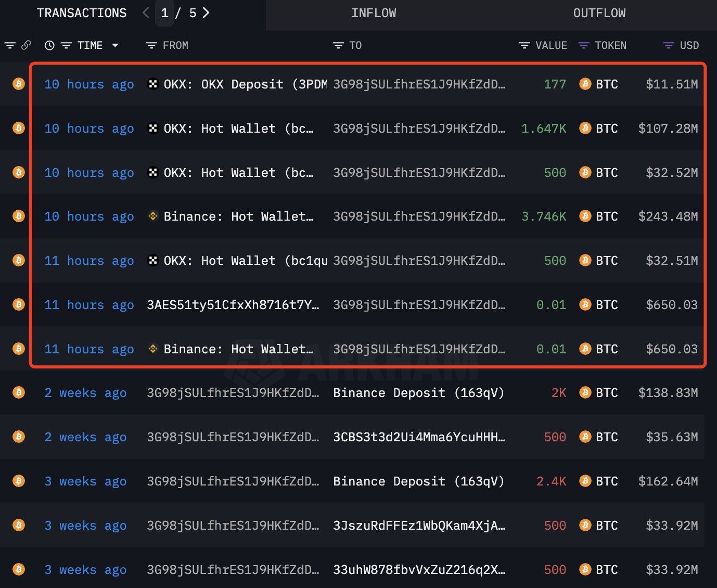Open Binance Deposit (163qV) in 2K row
This screenshot has width=717, height=588.
(419, 393)
